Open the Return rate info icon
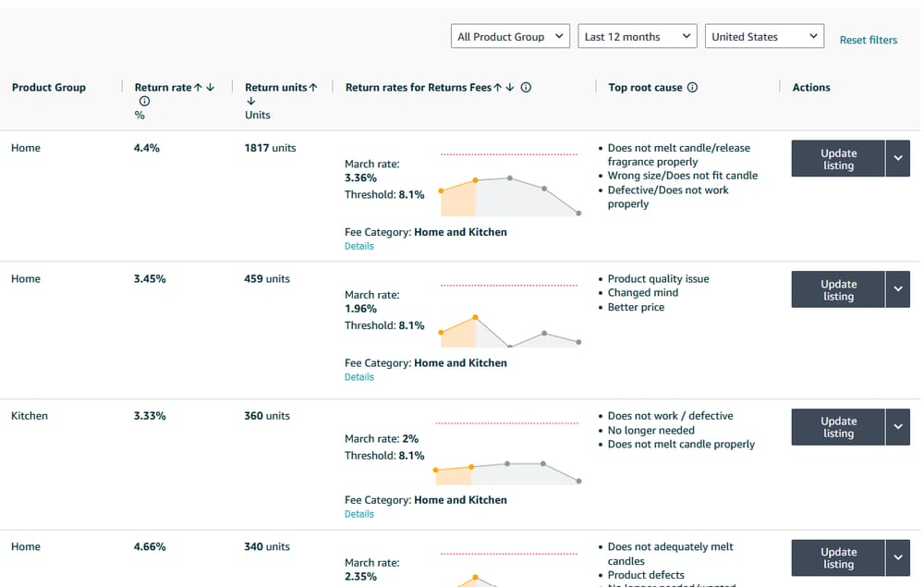Image resolution: width=924 pixels, height=587 pixels. pos(144,102)
